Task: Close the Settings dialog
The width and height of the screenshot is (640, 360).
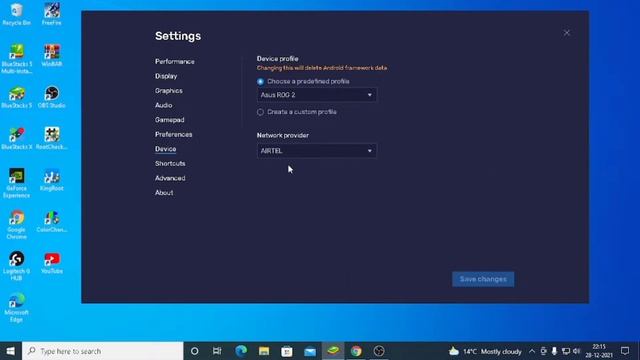Action: pyautogui.click(x=567, y=33)
